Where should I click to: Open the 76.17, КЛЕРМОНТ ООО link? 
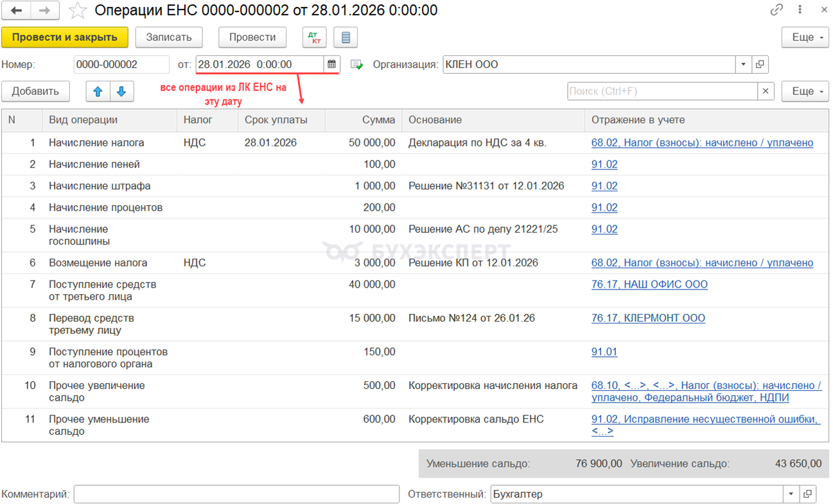pyautogui.click(x=648, y=318)
